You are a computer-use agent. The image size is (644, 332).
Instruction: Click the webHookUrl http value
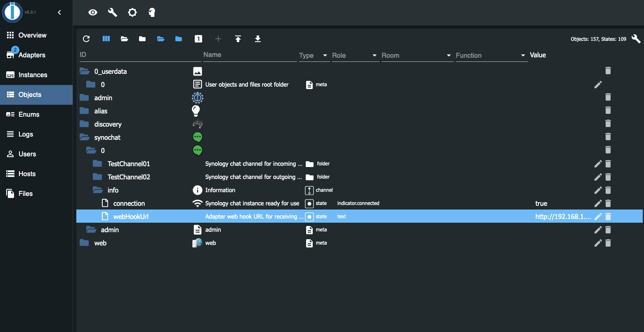[563, 217]
